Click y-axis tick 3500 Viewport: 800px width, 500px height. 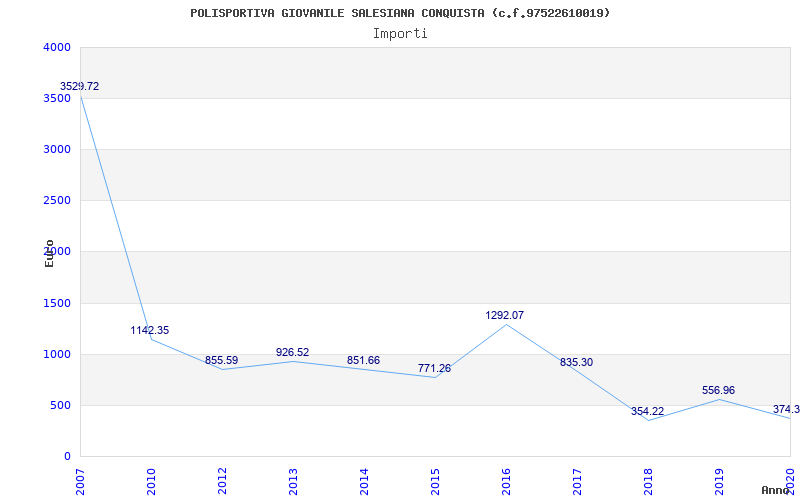point(58,98)
